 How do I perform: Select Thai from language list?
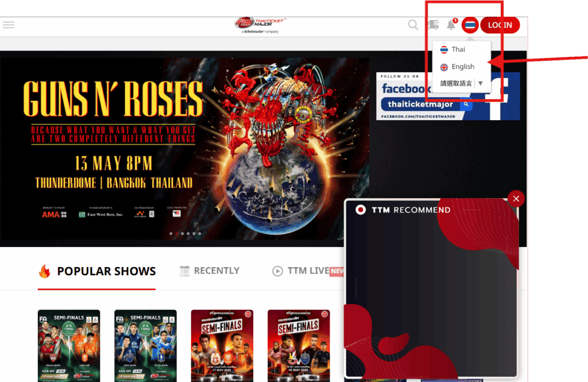click(458, 49)
